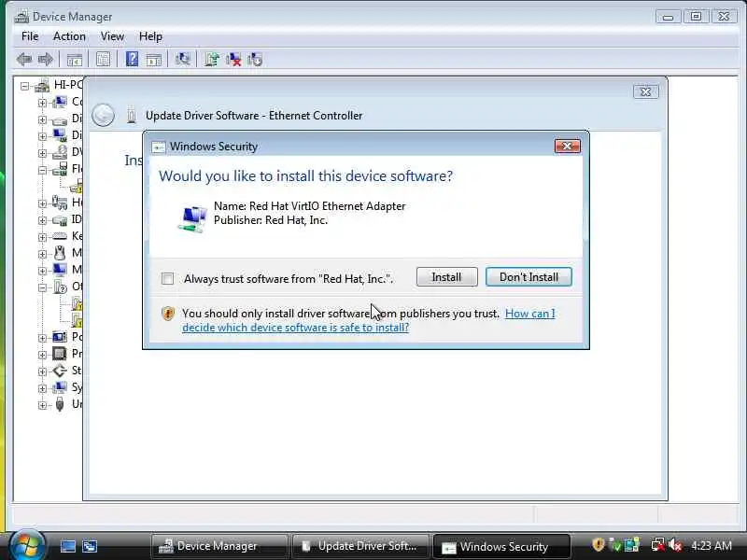Click the network tray icon with red X
This screenshot has height=560, width=747.
click(658, 545)
